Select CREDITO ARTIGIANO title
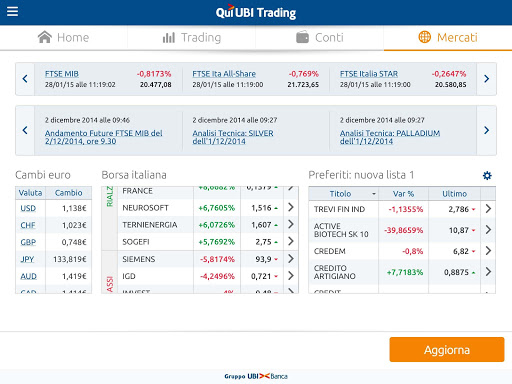 (x=335, y=272)
